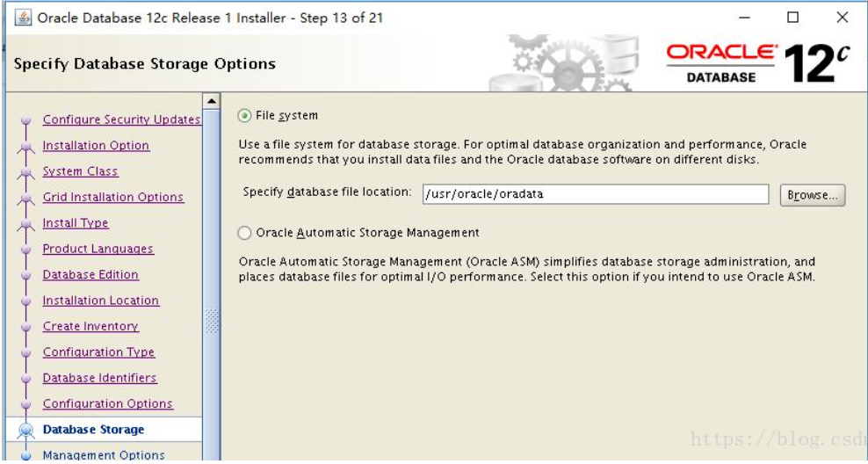868x464 pixels.
Task: Open the Product Languages step
Action: (x=98, y=250)
